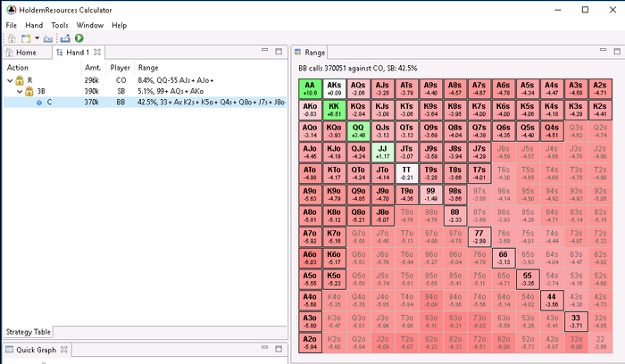This screenshot has width=625, height=364.
Task: Close the Quick Graph tab
Action: pos(64,350)
